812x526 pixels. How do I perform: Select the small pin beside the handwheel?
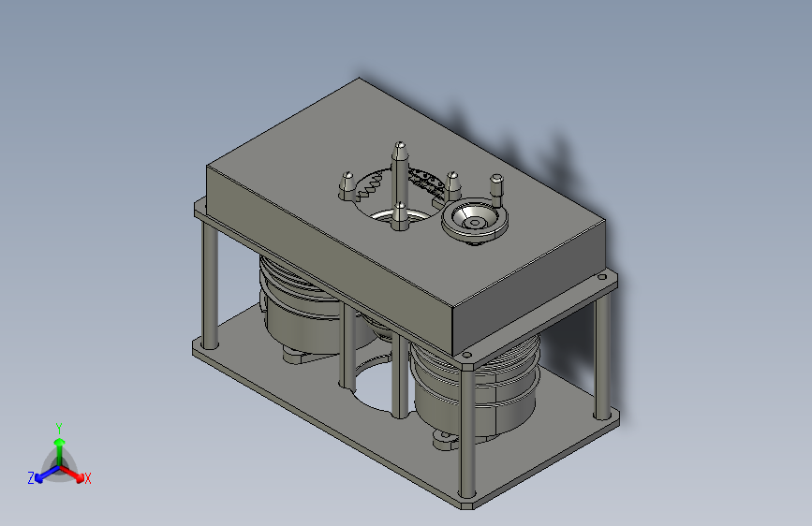(495, 189)
